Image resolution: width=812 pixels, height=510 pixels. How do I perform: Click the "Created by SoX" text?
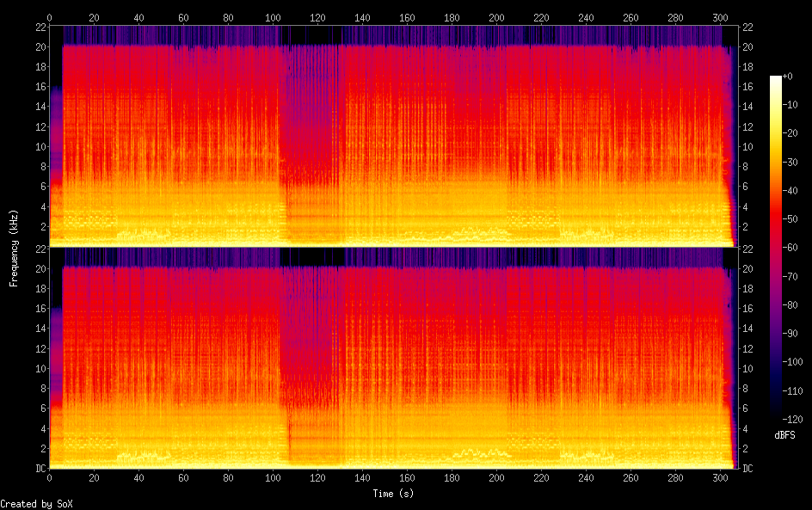[x=30, y=504]
